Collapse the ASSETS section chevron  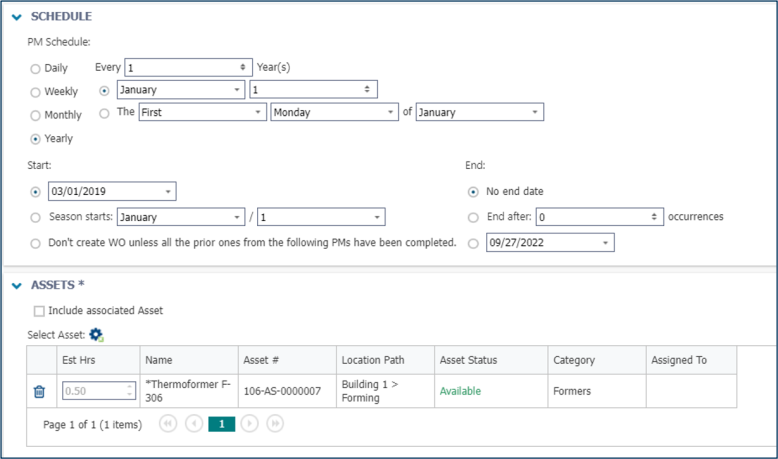click(17, 286)
